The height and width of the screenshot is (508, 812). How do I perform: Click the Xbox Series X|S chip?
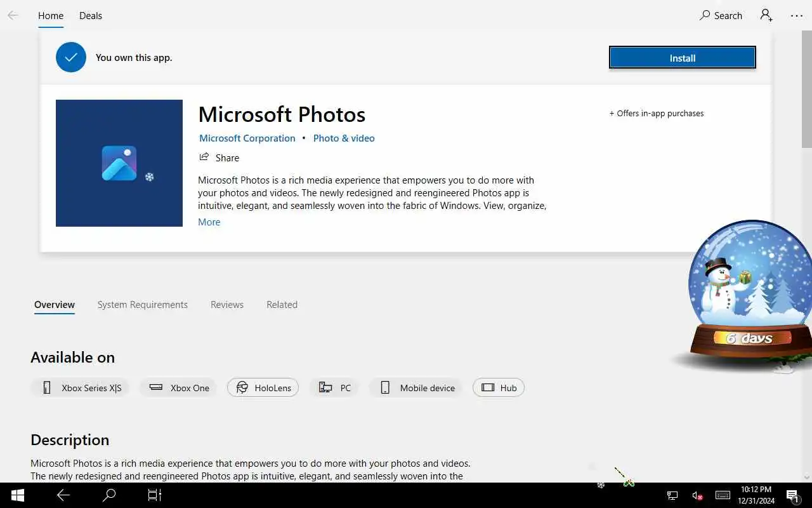click(80, 388)
